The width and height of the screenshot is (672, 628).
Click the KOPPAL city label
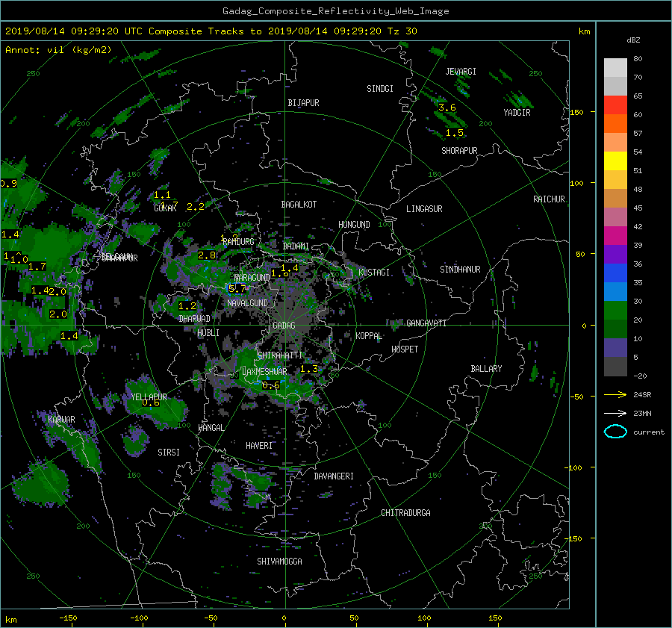point(369,335)
